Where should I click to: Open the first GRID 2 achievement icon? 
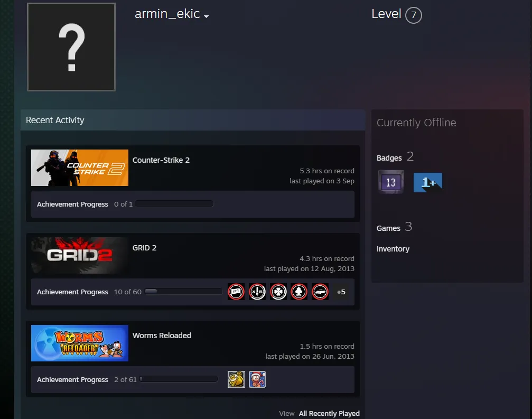236,292
